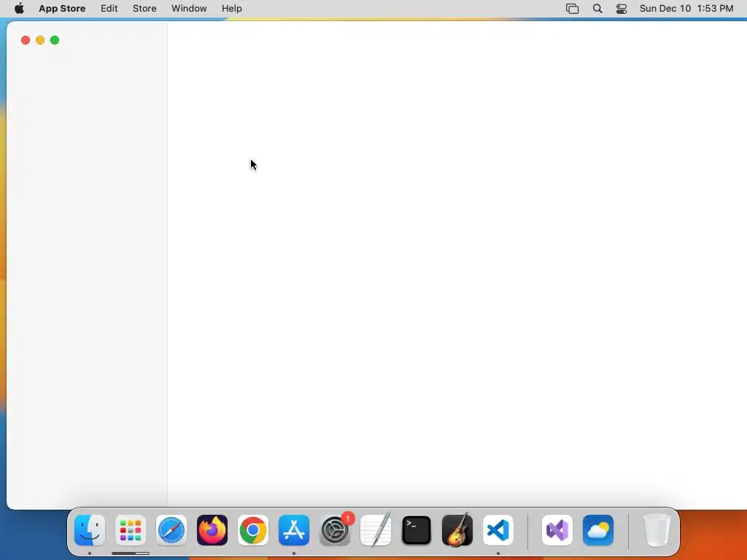Launch GarageBand from the Dock
747x560 pixels.
[457, 530]
